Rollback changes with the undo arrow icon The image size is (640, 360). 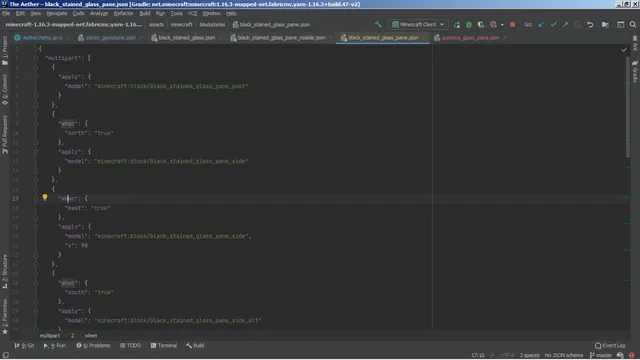coord(590,24)
